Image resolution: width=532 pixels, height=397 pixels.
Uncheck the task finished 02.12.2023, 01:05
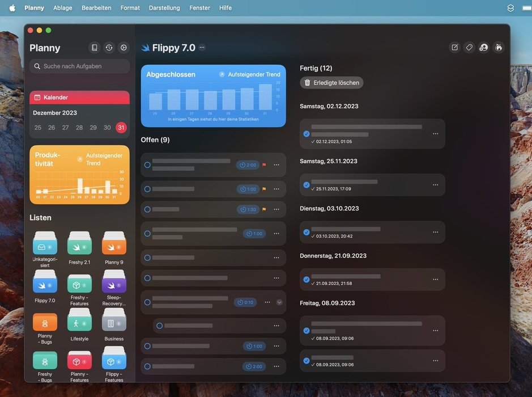307,134
